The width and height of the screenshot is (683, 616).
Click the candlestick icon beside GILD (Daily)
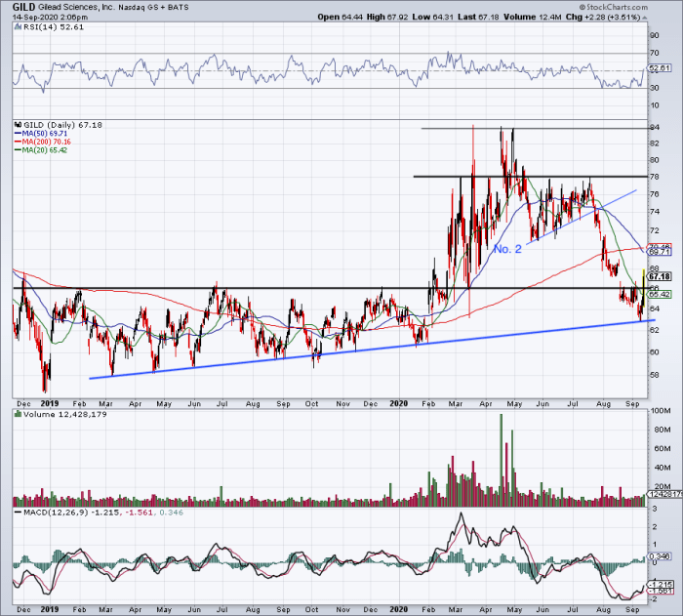(x=18, y=125)
